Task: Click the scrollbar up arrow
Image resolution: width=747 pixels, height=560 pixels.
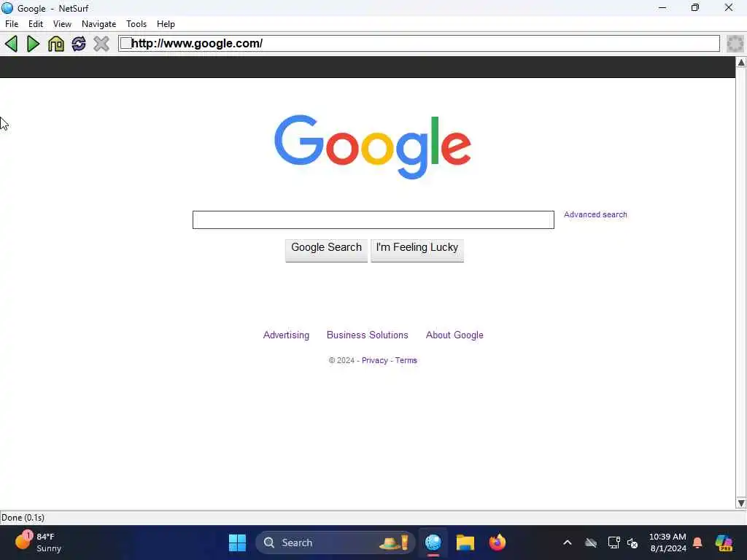Action: 741,62
